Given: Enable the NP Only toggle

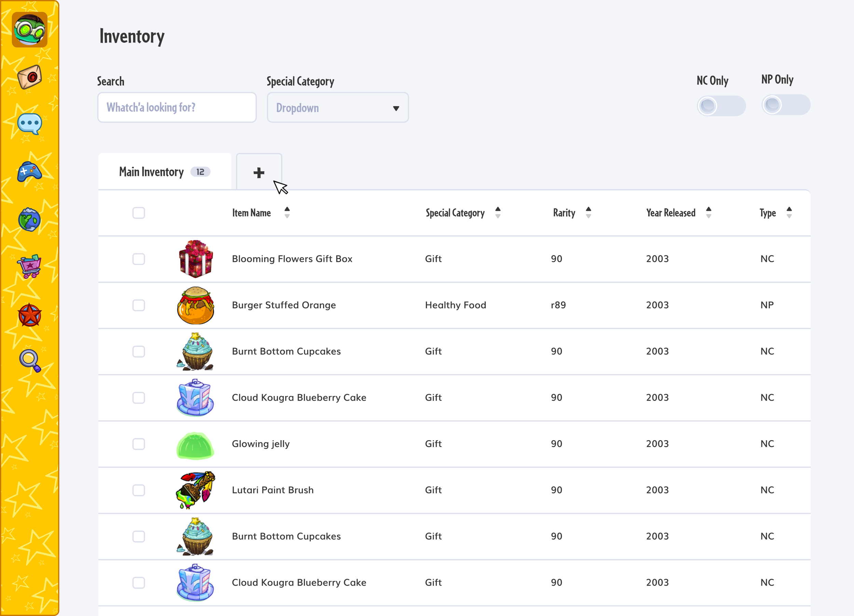Looking at the screenshot, I should click(x=785, y=105).
